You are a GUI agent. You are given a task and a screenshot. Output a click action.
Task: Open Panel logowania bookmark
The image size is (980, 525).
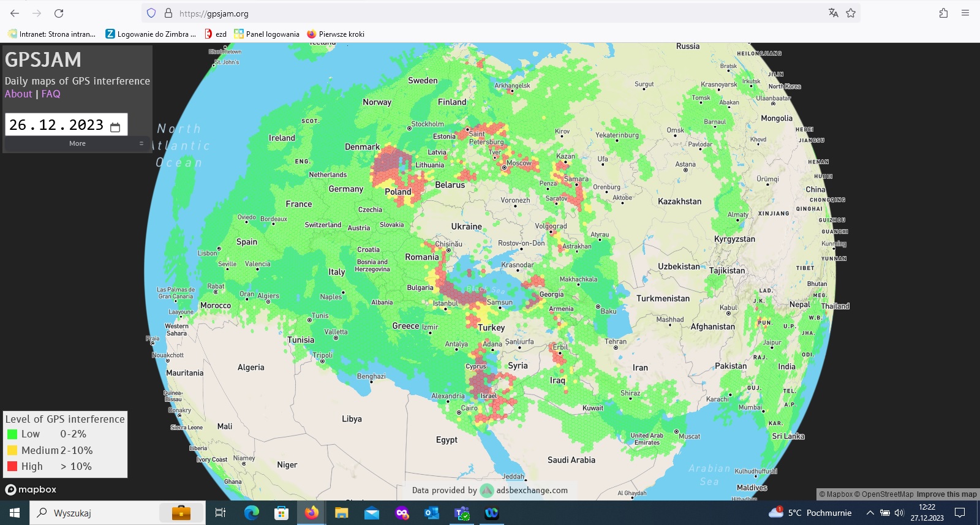[x=267, y=34]
